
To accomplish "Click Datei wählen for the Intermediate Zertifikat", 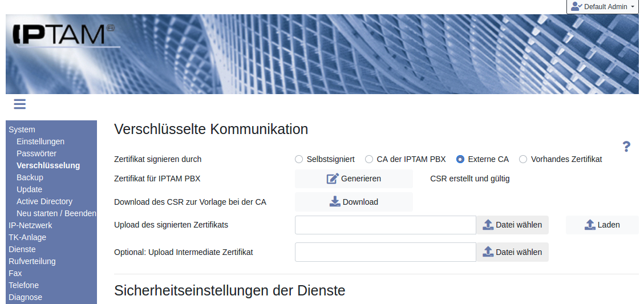I will [x=512, y=252].
